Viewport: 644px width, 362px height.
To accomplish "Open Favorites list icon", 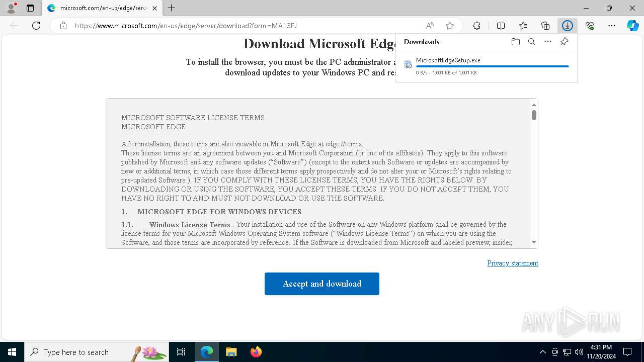I will [523, 26].
